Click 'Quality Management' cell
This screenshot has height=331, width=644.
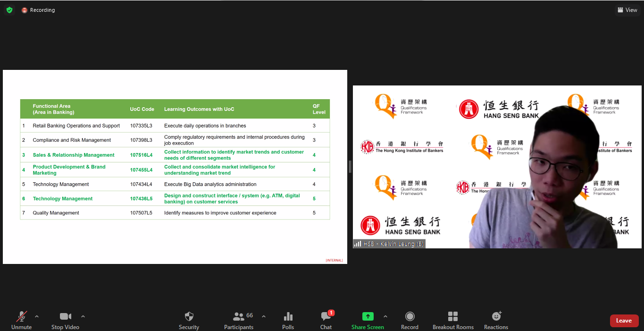(x=56, y=213)
